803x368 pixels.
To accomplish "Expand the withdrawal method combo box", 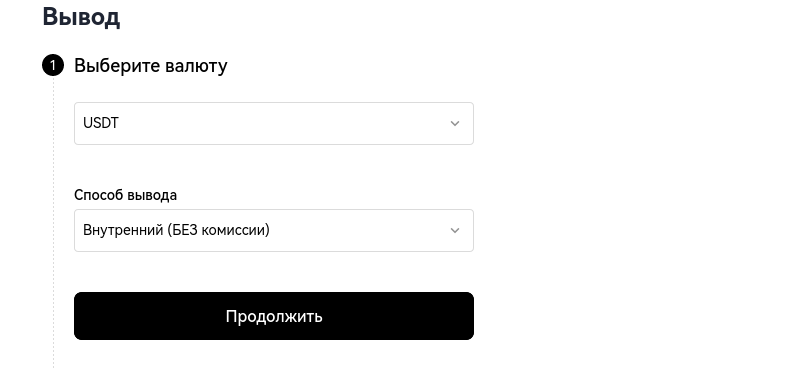I will click(274, 230).
